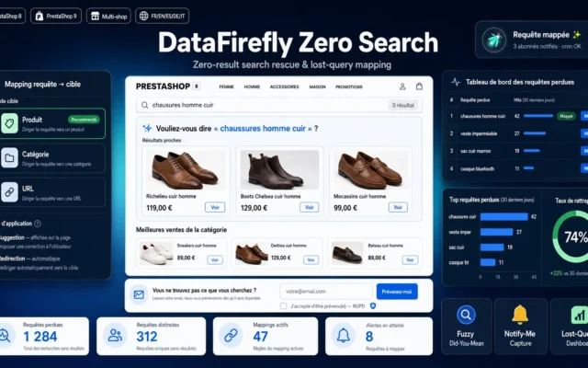
Task: Open the ACCESSOIRES menu item
Action: click(x=284, y=86)
